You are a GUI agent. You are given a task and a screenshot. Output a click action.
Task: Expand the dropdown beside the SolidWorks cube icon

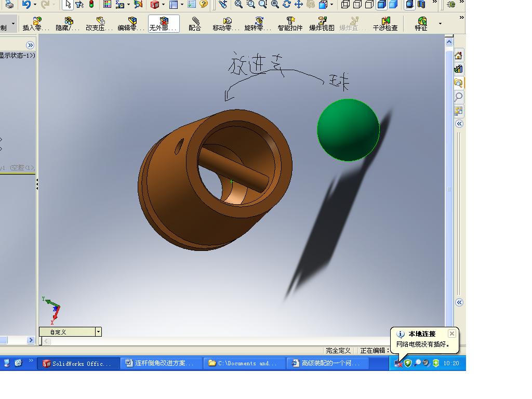pos(163,4)
